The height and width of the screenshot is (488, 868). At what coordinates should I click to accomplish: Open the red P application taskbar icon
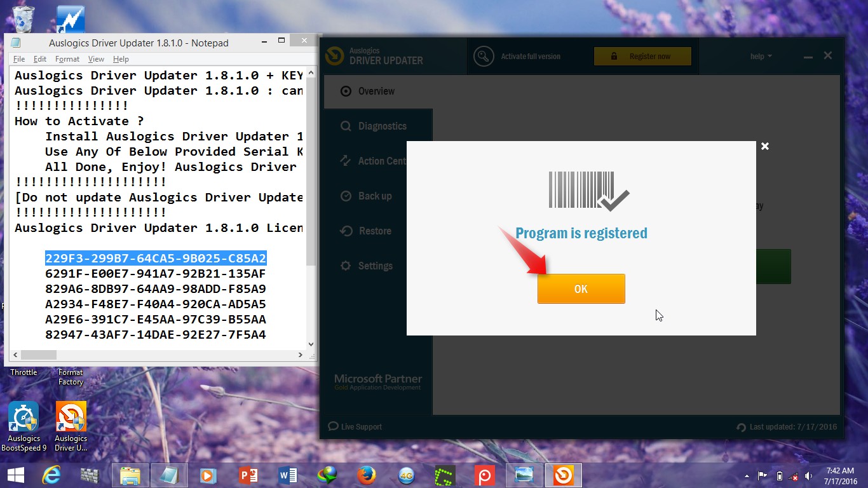pyautogui.click(x=485, y=475)
